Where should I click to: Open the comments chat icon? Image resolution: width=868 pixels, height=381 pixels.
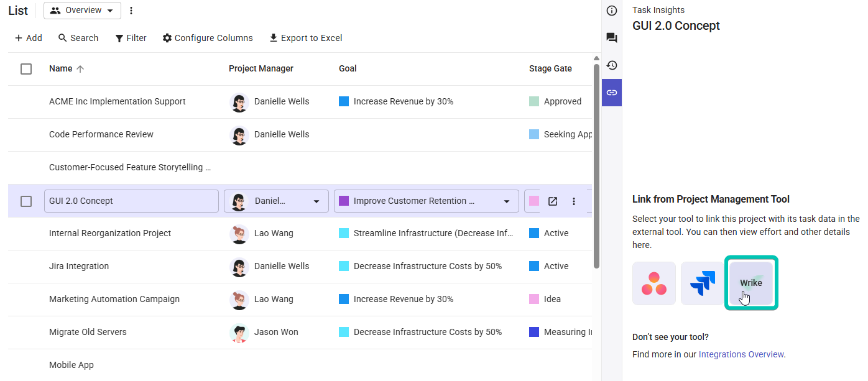tap(612, 38)
